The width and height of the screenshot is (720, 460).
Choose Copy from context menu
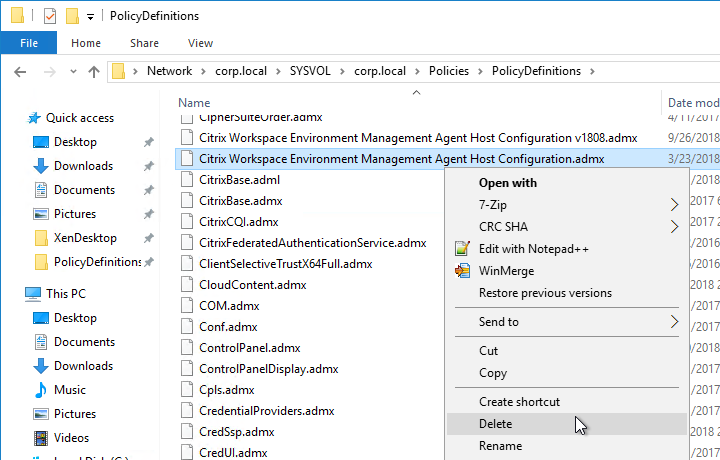(567, 373)
